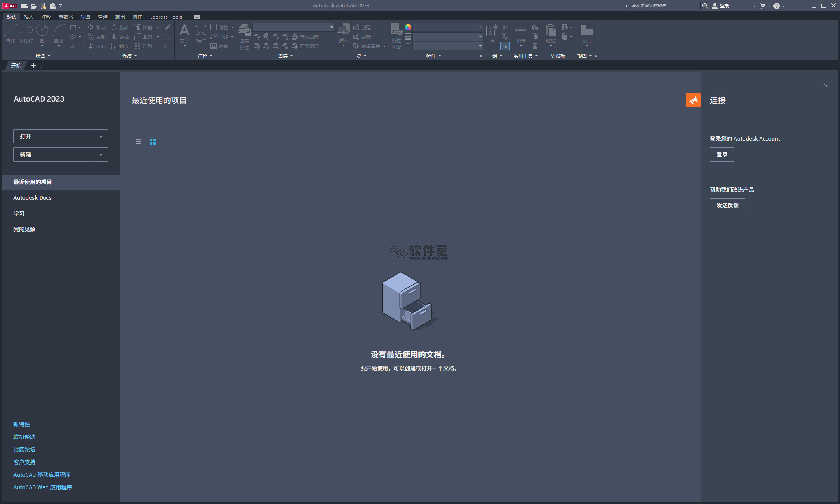Switch recent items to grid view
This screenshot has height=504, width=840.
point(153,142)
